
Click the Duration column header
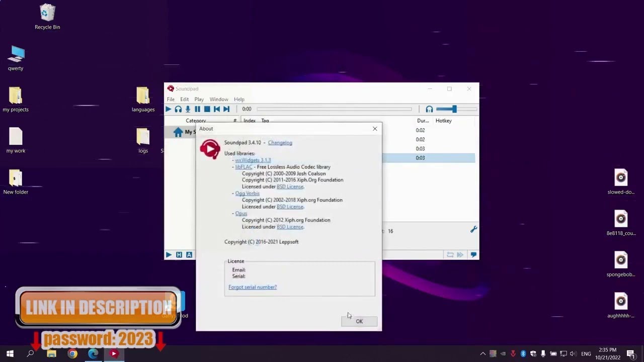423,121
